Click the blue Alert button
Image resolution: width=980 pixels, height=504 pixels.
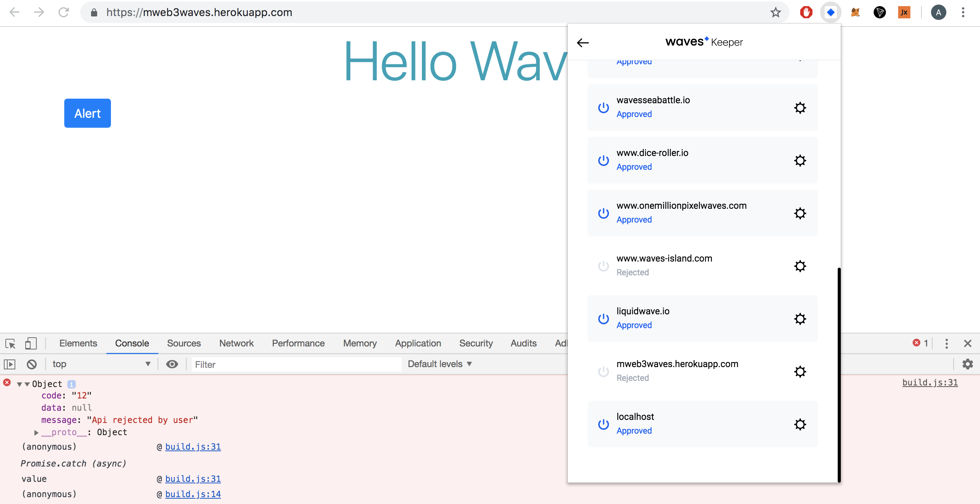[87, 113]
